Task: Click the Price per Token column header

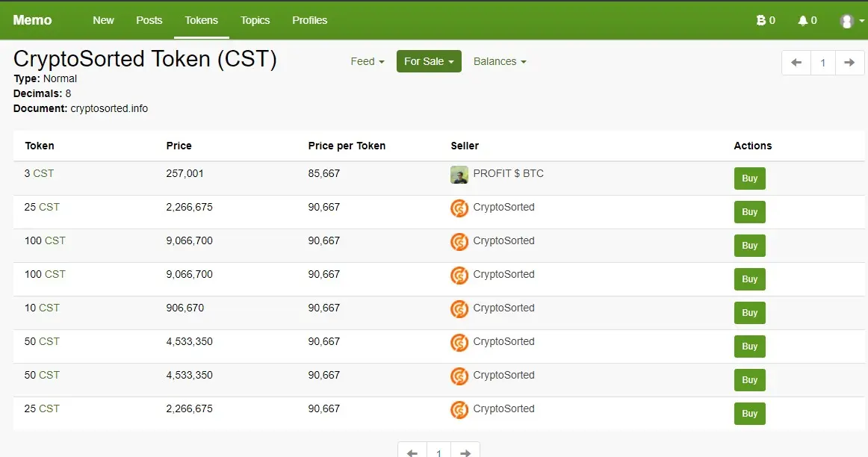Action: click(x=347, y=146)
